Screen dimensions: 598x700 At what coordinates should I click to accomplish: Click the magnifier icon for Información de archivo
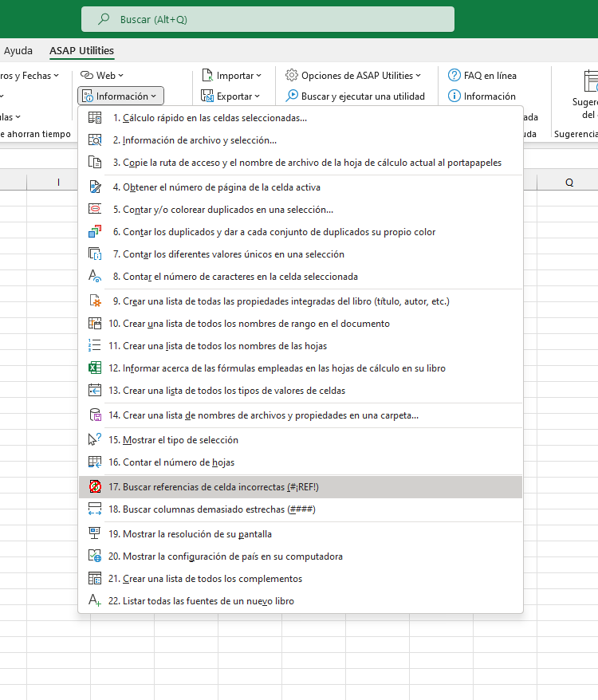(95, 140)
